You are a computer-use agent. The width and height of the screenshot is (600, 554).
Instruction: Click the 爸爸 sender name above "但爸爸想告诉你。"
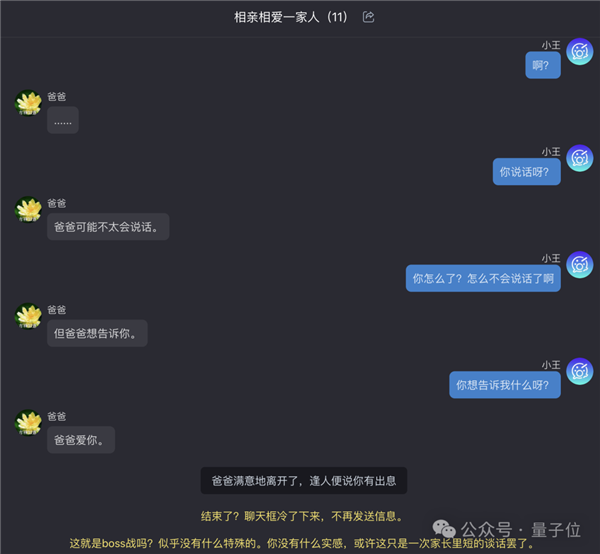point(57,310)
